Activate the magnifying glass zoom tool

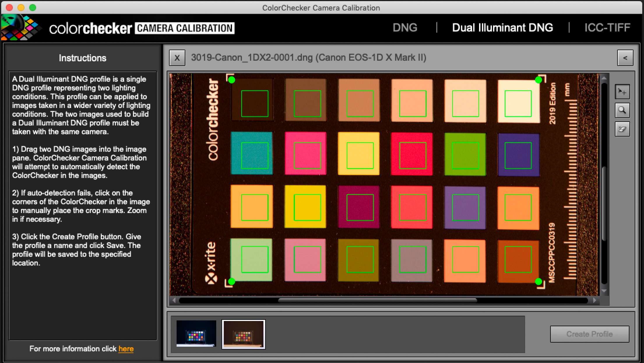[x=622, y=110]
